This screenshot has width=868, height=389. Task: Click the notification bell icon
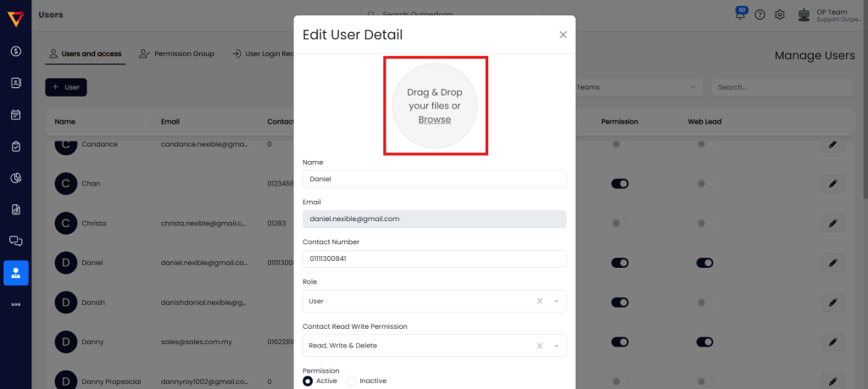coord(741,14)
